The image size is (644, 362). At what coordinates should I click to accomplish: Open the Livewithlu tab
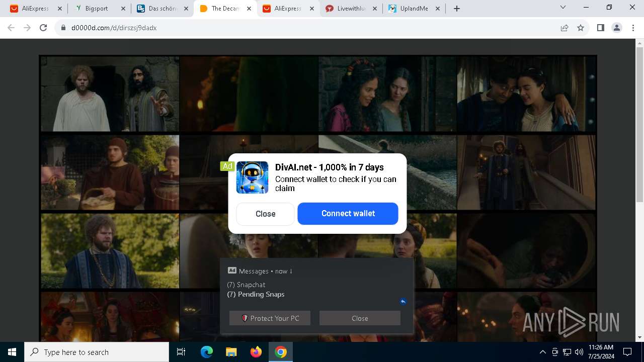[351, 9]
